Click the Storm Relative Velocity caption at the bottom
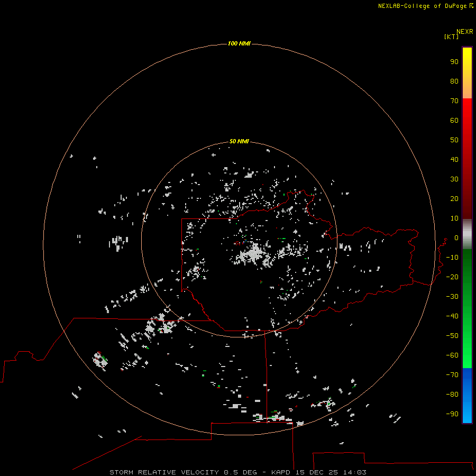Viewport: 476px width, 476px height. (x=237, y=472)
